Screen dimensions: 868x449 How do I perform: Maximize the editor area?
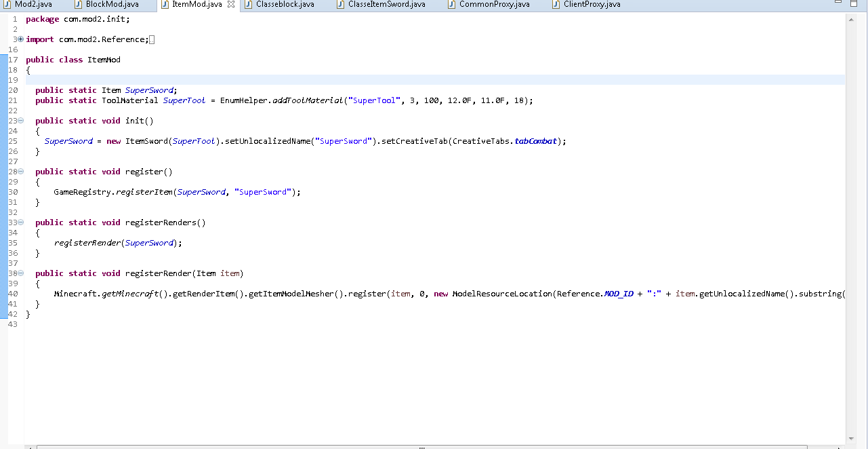[x=854, y=3]
